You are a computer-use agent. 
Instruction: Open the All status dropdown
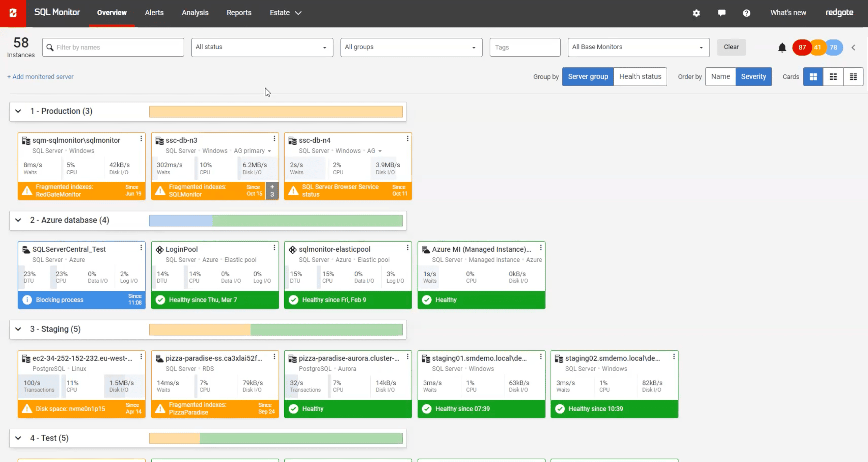pyautogui.click(x=262, y=47)
